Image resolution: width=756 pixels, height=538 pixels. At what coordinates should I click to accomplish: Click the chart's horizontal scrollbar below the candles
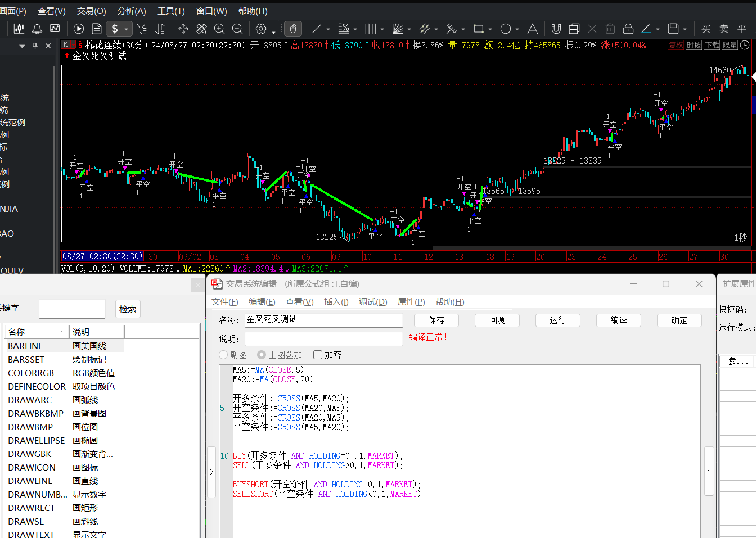coord(592,247)
